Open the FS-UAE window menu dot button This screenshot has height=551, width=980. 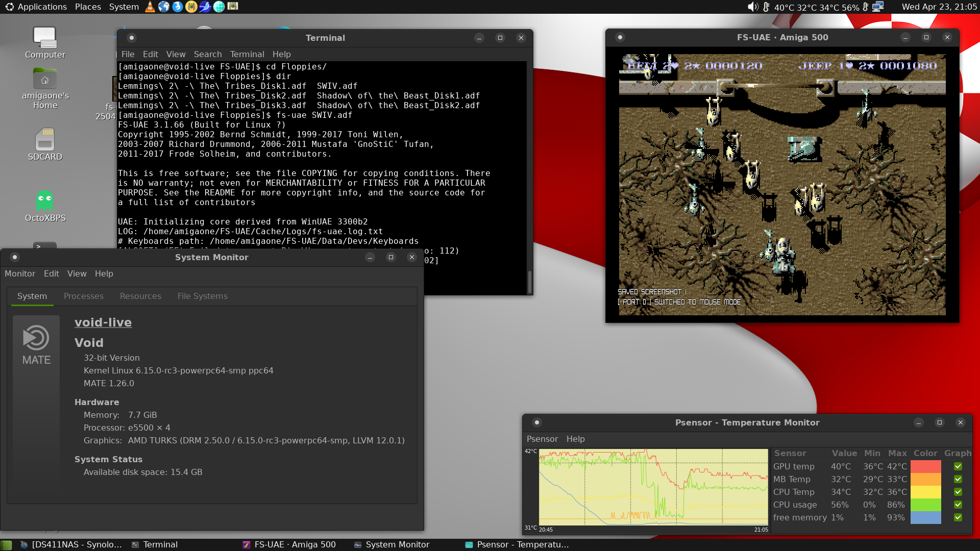[x=620, y=37]
